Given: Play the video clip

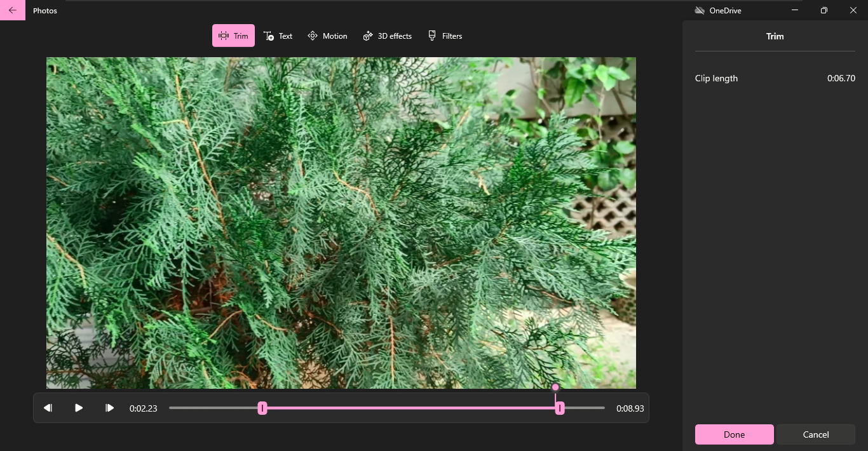Looking at the screenshot, I should pyautogui.click(x=78, y=408).
